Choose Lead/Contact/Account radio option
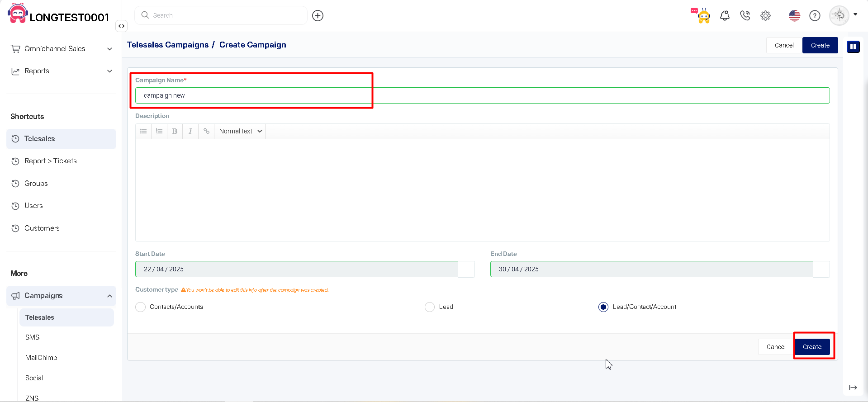Image resolution: width=868 pixels, height=402 pixels. pyautogui.click(x=603, y=307)
